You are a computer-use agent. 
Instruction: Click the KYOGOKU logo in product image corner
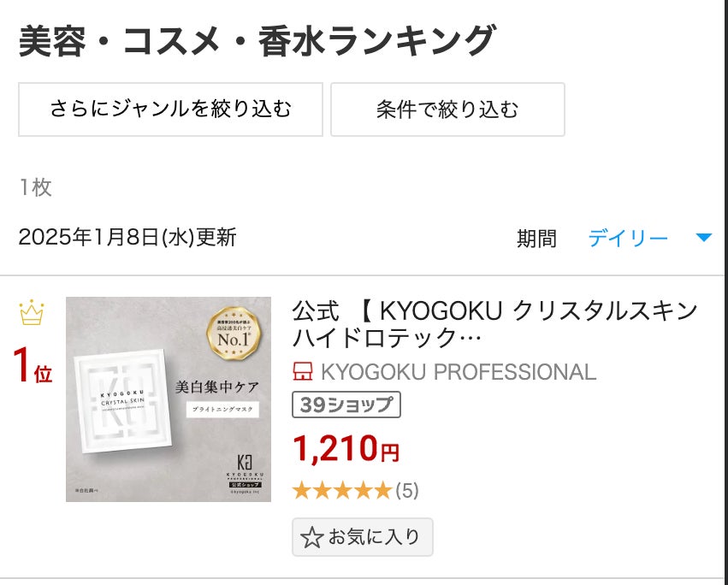click(x=246, y=473)
